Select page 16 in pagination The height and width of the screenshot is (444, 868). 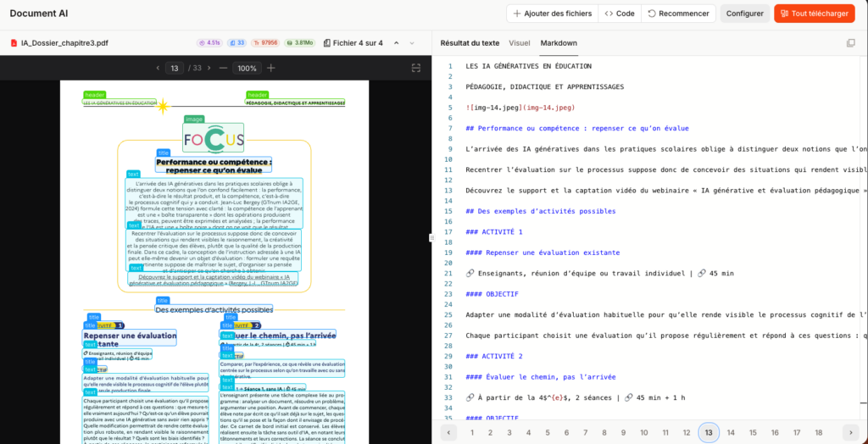coord(775,432)
